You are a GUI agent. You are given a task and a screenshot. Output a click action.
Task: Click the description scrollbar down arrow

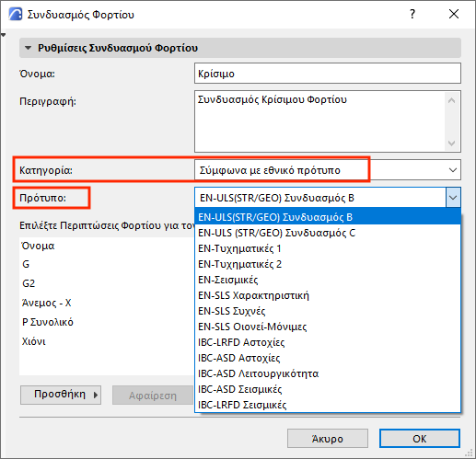[x=451, y=143]
